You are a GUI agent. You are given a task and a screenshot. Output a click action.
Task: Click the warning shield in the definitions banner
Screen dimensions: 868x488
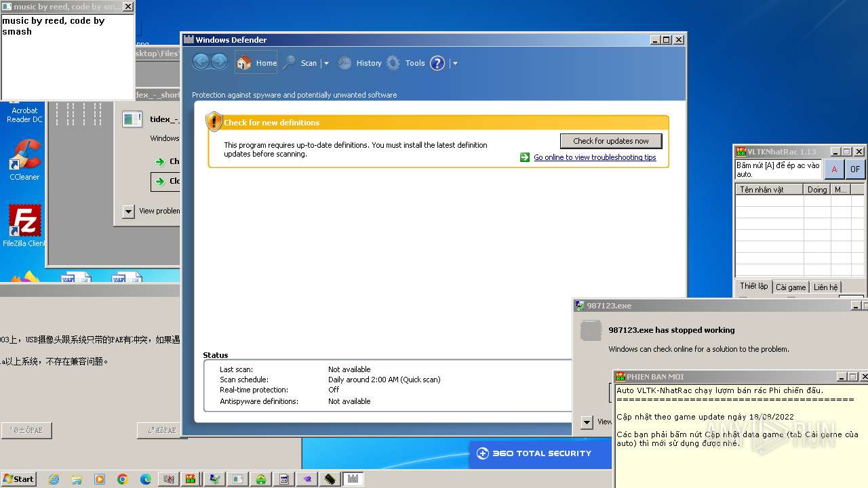(214, 122)
